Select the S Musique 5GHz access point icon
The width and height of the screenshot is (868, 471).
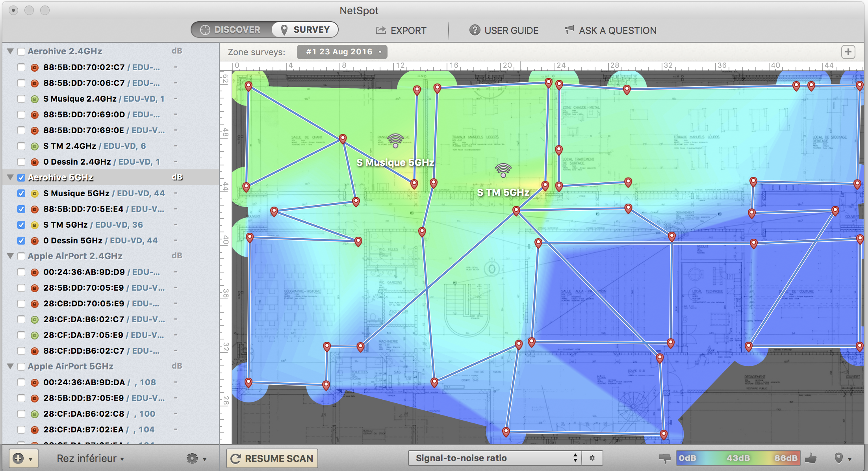395,141
